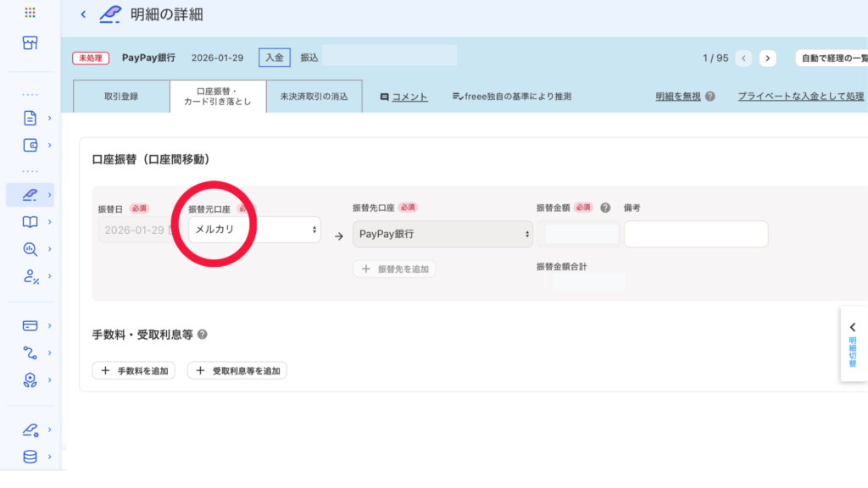The width and height of the screenshot is (868, 488).
Task: Click the 手数料を追加 button
Action: (x=134, y=370)
